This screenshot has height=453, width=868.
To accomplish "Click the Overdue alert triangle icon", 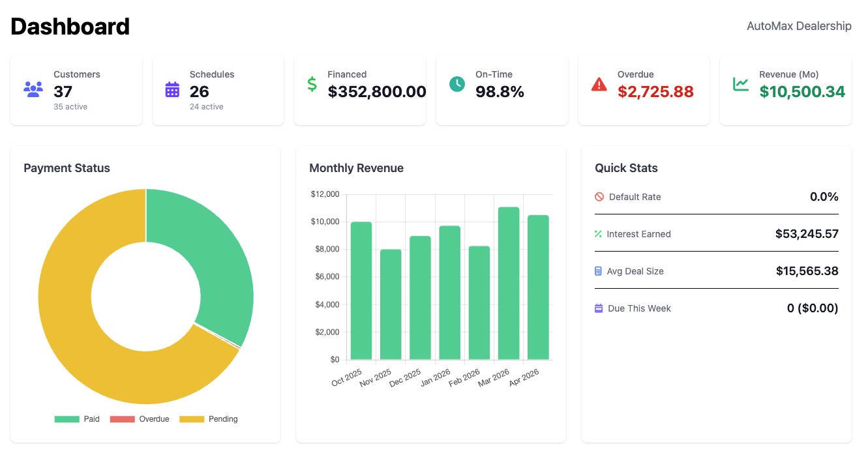I will (598, 83).
